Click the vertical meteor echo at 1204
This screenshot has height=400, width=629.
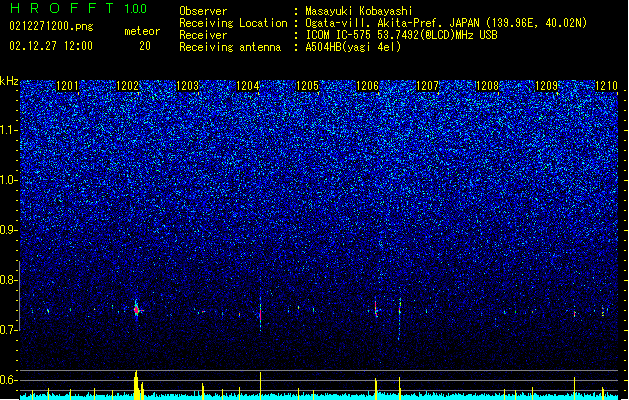click(260, 313)
